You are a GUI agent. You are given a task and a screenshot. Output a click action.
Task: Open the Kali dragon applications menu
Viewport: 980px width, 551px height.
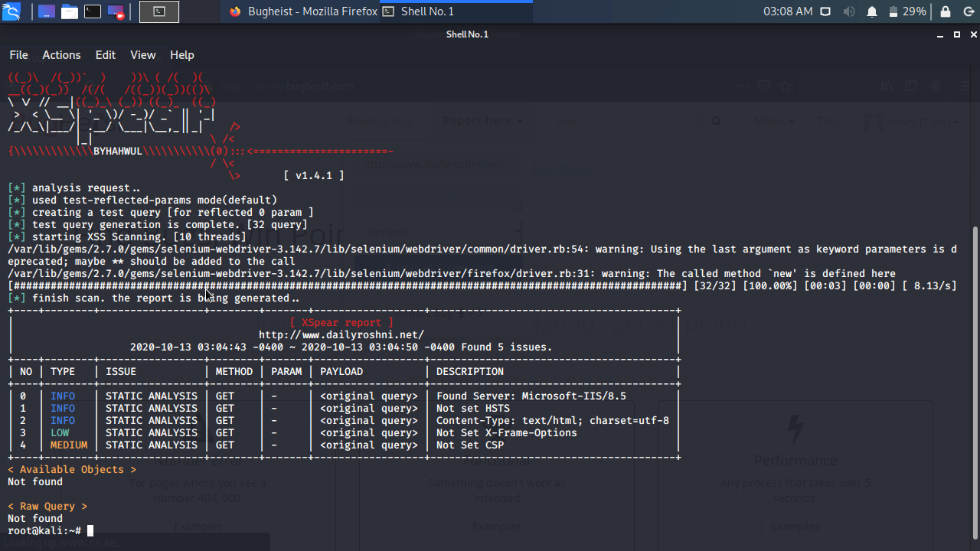(x=11, y=11)
